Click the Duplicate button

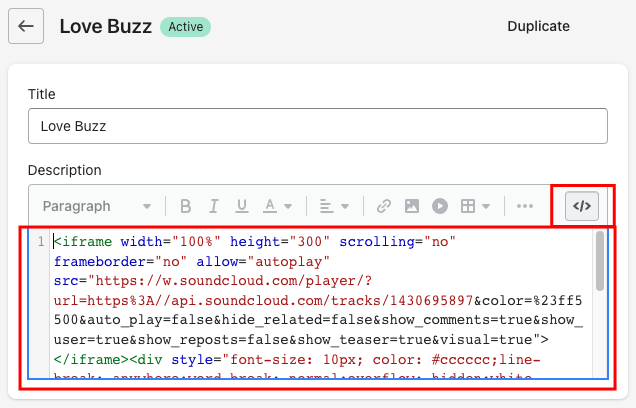click(x=538, y=26)
